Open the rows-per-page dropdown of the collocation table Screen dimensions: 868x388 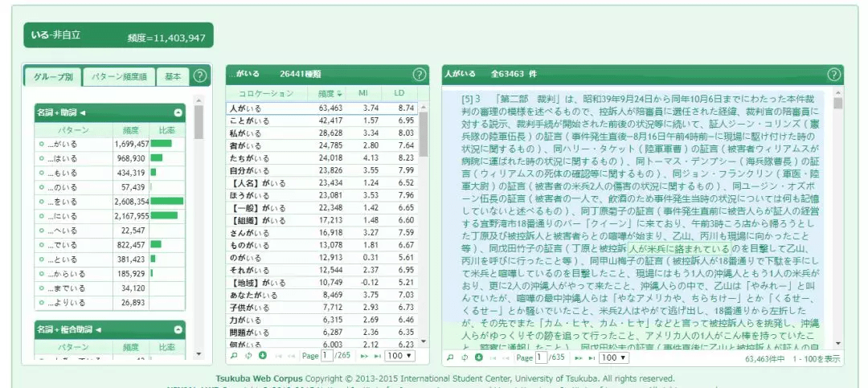[x=400, y=356]
